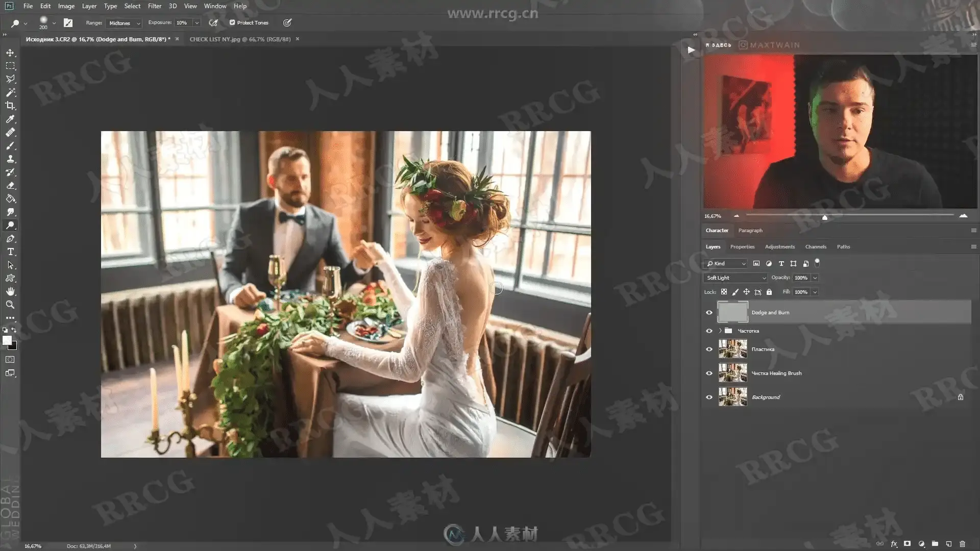Expand the Частотка layer group
This screenshot has height=551, width=980.
click(x=720, y=331)
